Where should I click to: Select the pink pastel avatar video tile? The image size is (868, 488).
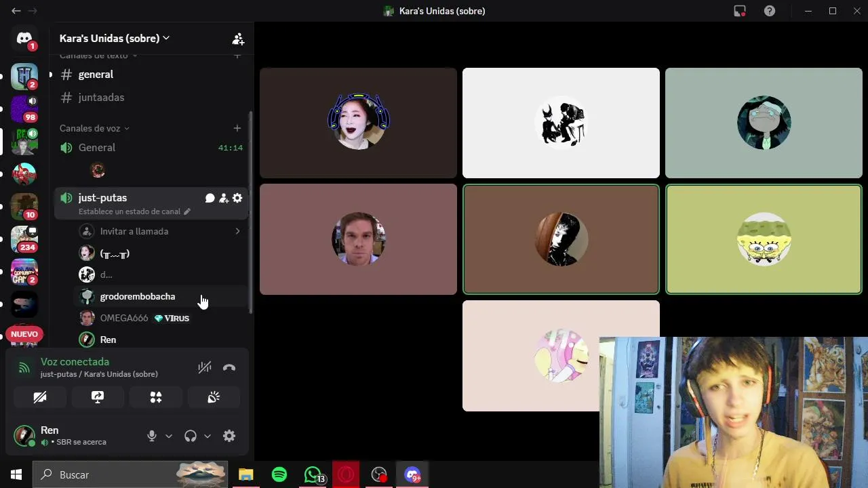(531, 356)
